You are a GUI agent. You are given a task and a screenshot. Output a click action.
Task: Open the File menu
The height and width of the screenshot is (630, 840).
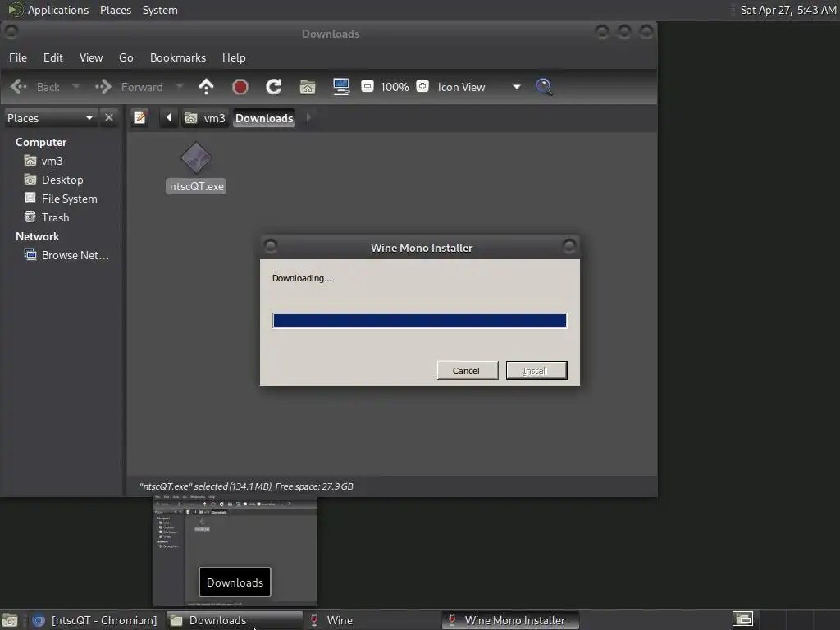pyautogui.click(x=18, y=57)
